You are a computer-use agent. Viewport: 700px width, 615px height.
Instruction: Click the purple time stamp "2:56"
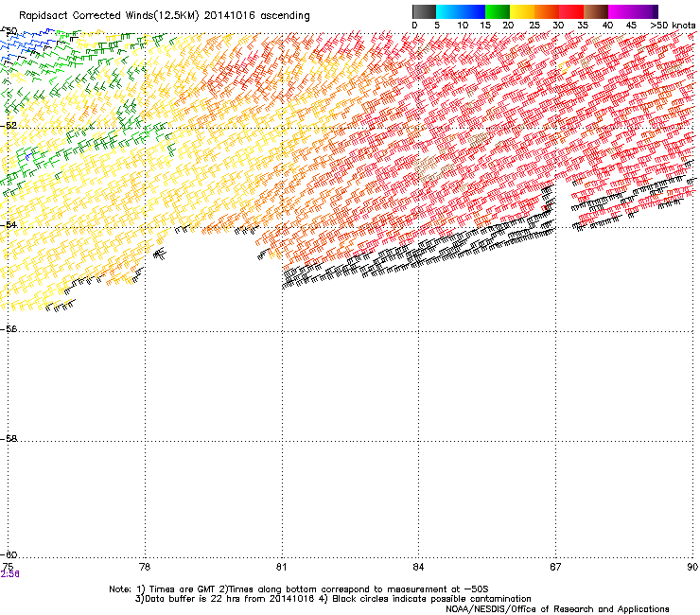pos(9,574)
